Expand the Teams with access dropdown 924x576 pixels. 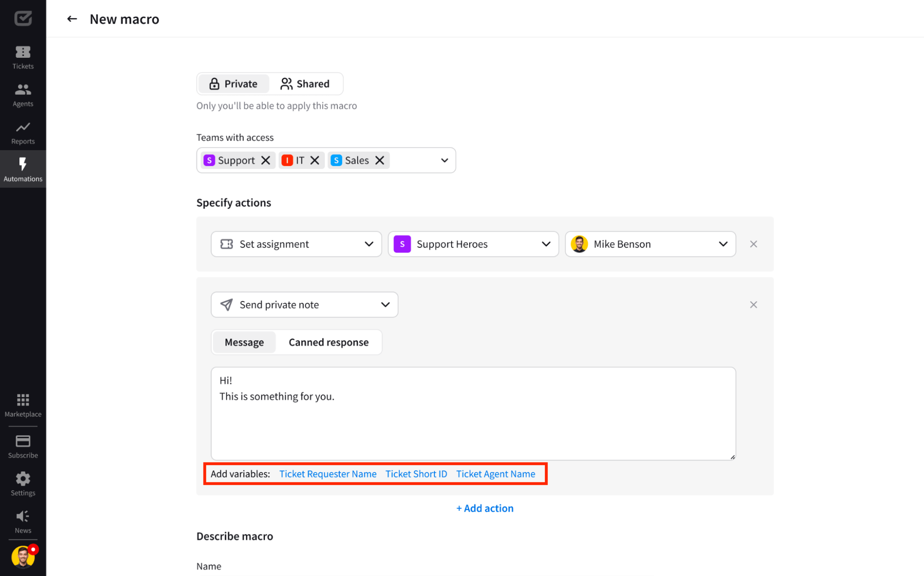click(444, 160)
